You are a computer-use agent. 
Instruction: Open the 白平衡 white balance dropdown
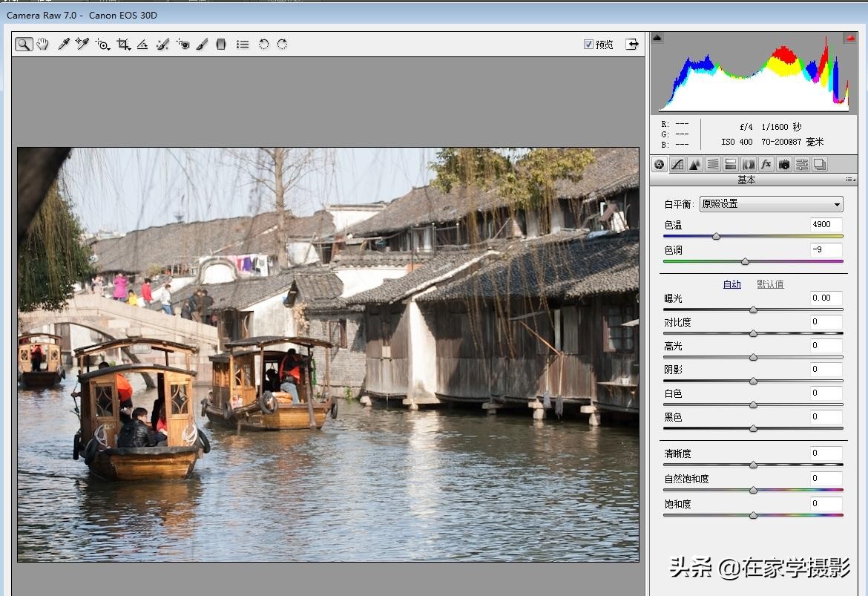771,204
